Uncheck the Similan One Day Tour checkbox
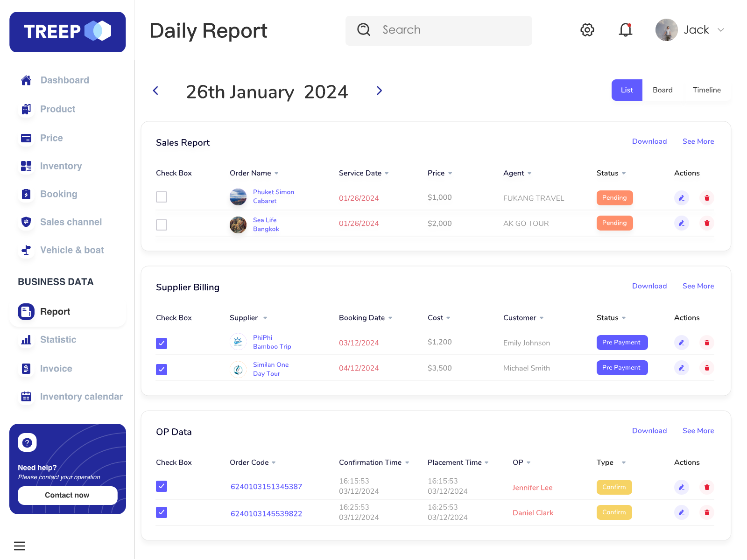The width and height of the screenshot is (747, 560). [162, 370]
